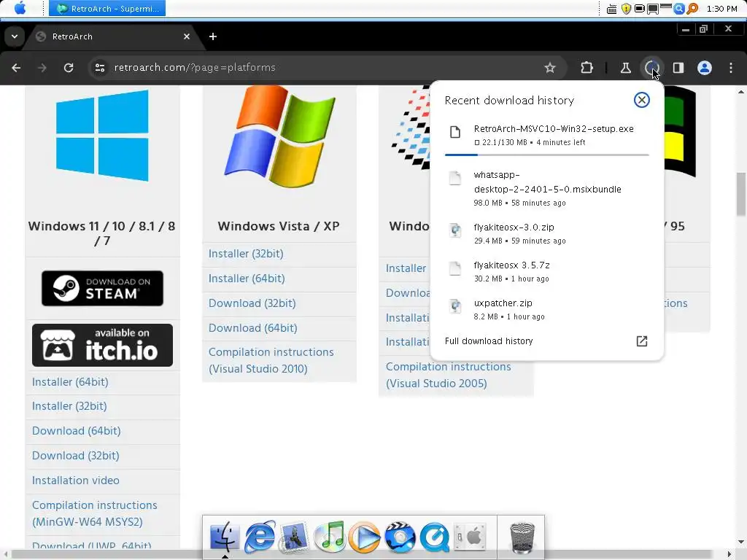Click Windows 11/10 Download (64bit) link
This screenshot has width=747, height=560.
(76, 431)
